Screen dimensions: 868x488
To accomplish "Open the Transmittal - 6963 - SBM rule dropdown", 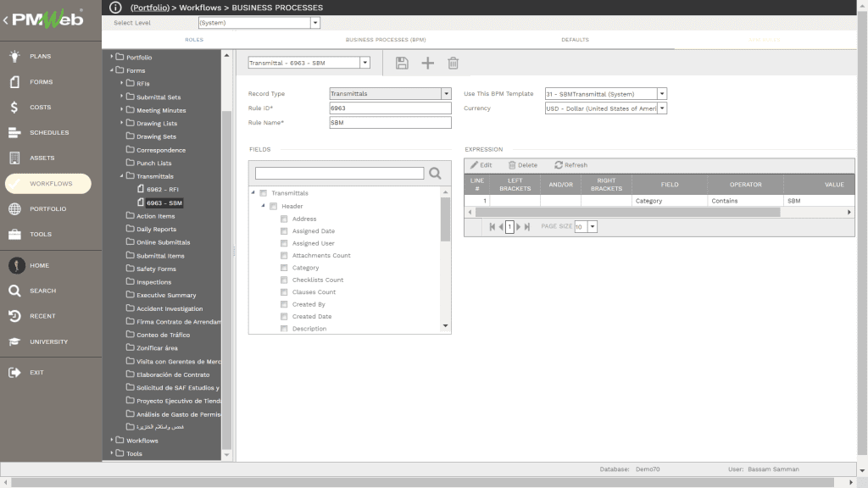I will (364, 63).
